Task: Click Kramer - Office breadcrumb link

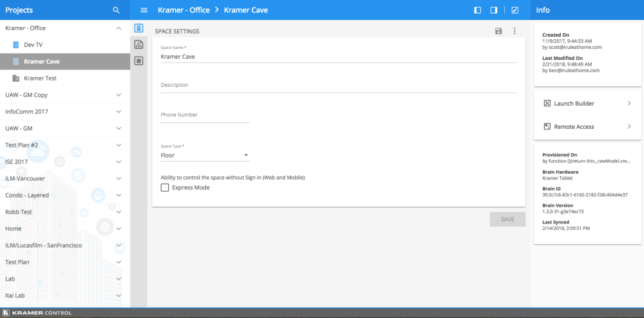Action: (x=184, y=10)
